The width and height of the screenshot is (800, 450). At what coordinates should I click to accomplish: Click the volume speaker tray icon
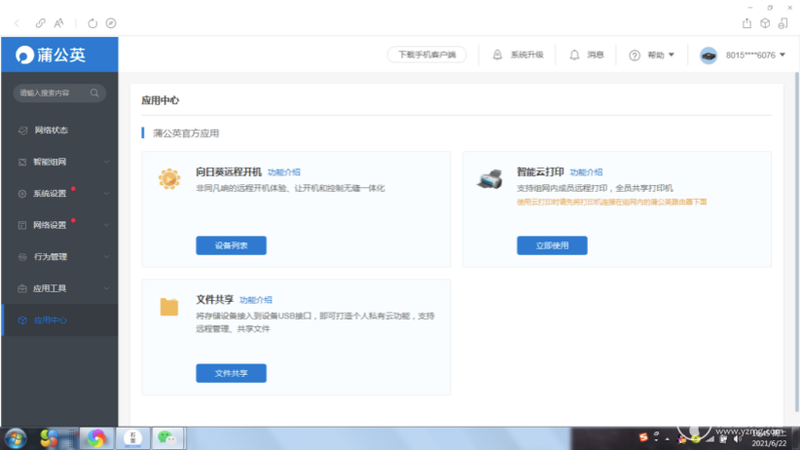[737, 439]
